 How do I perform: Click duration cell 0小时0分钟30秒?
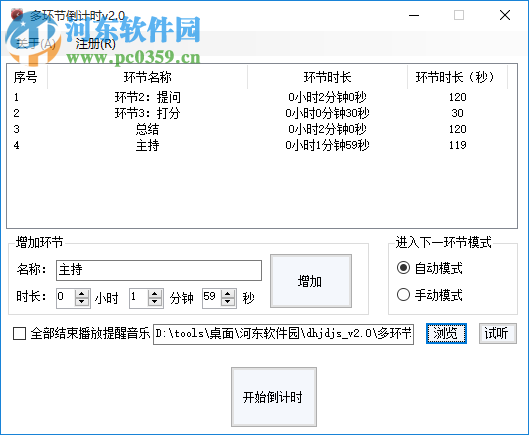[x=327, y=113]
